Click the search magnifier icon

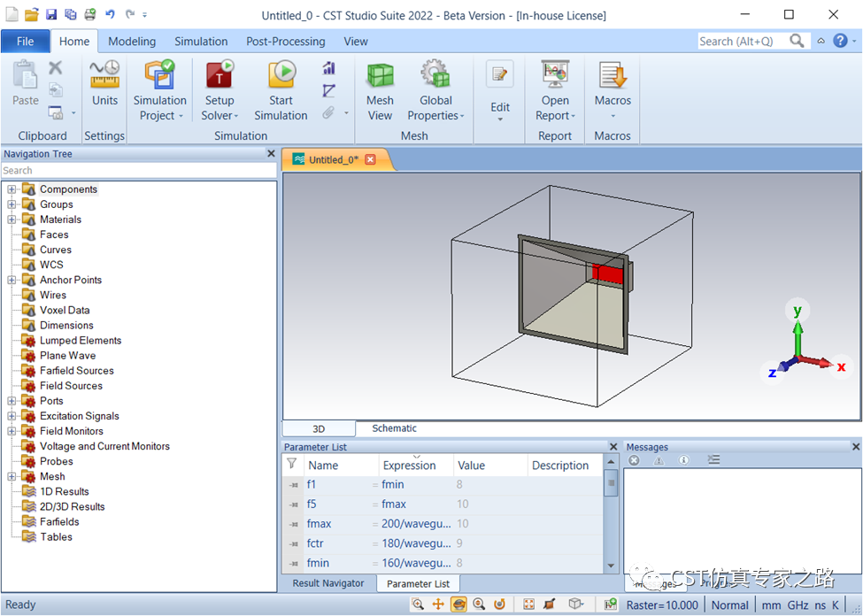[797, 41]
